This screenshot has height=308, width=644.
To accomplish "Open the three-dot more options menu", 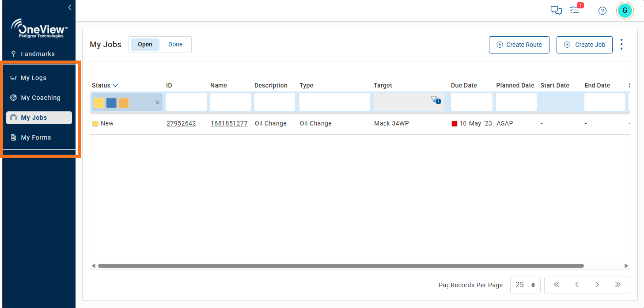I will [622, 44].
